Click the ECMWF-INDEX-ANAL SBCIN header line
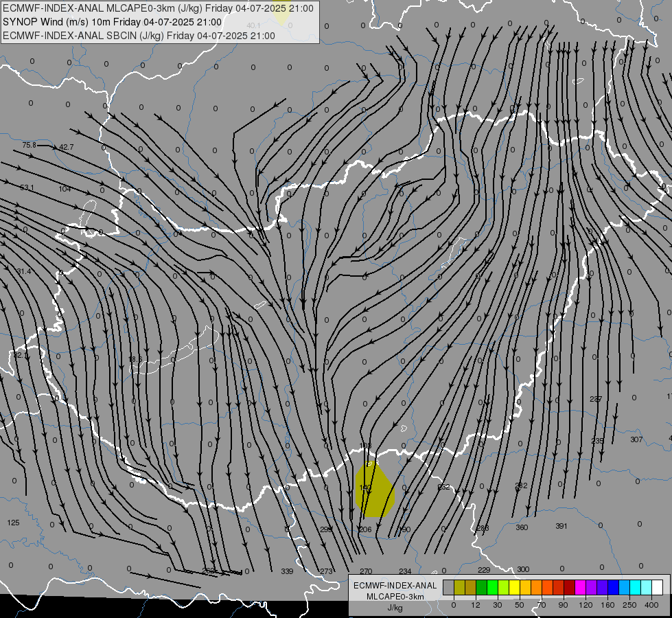Image resolution: width=672 pixels, height=618 pixels. [139, 36]
